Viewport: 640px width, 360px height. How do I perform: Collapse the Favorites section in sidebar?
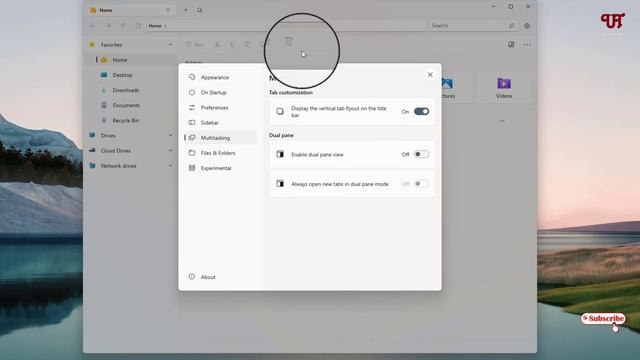tap(170, 44)
